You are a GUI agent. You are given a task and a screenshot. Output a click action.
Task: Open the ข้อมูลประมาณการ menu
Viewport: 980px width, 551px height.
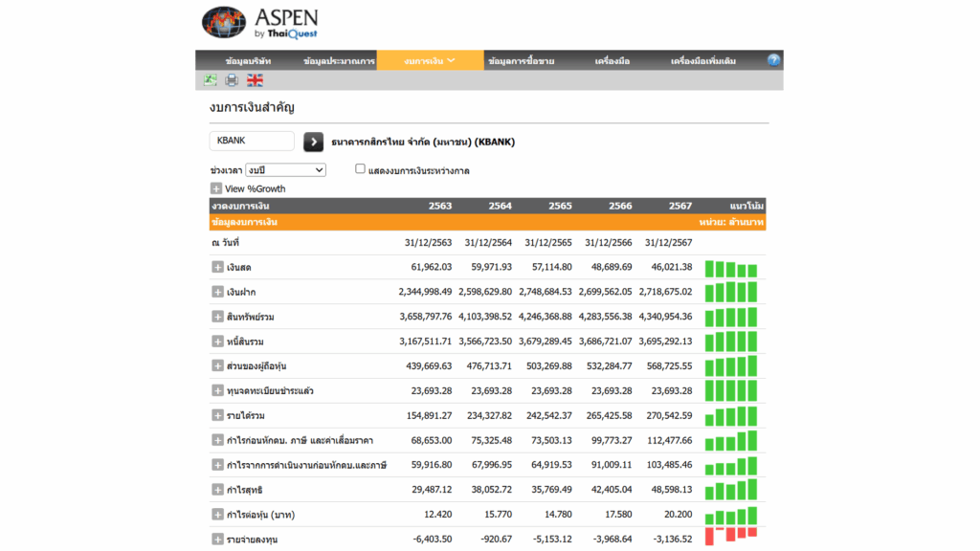tap(339, 60)
